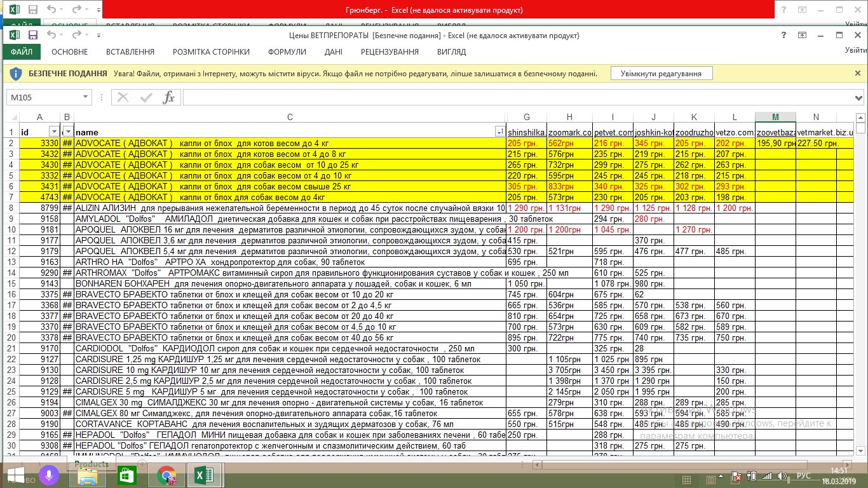Switch to the ДАНІ ribbon tab
The height and width of the screenshot is (488, 868).
[x=334, y=52]
